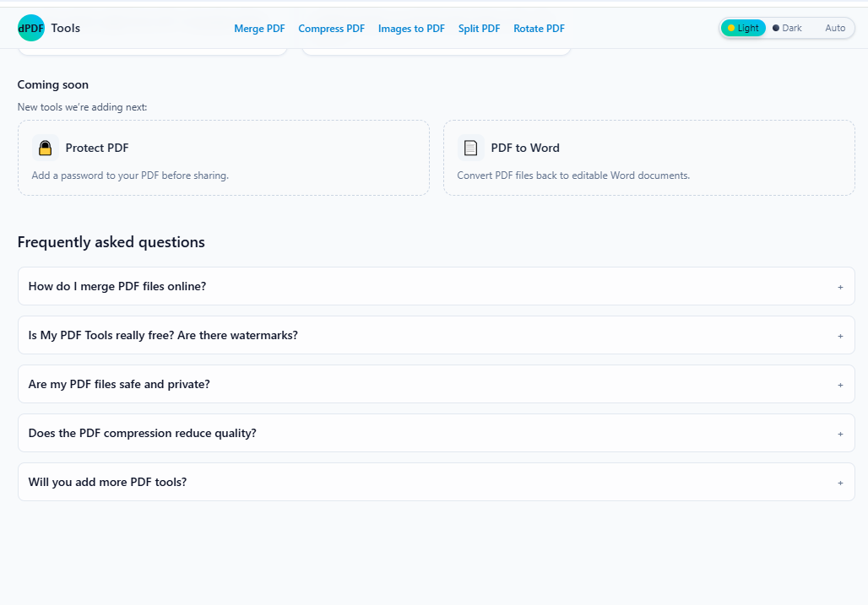Go to the Split PDF page
Viewport: 868px width, 605px height.
pyautogui.click(x=479, y=28)
